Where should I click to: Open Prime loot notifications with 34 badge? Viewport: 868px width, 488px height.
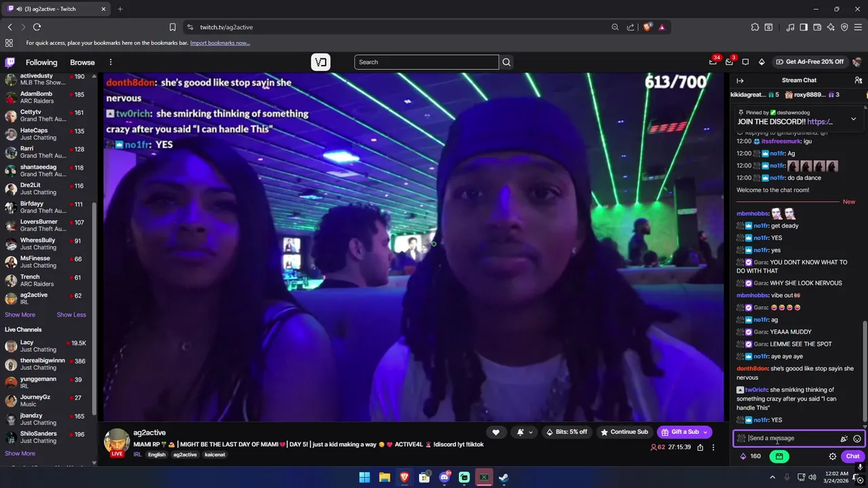(713, 62)
